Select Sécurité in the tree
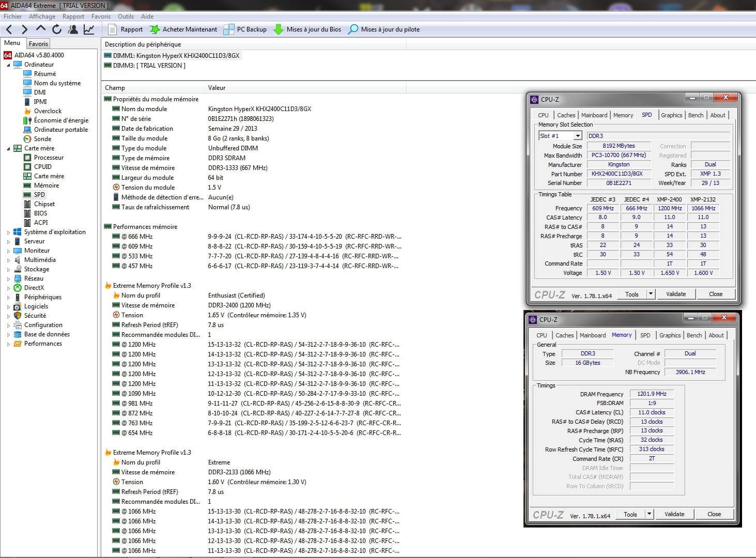Screen dimensions: 756x558 [35, 316]
